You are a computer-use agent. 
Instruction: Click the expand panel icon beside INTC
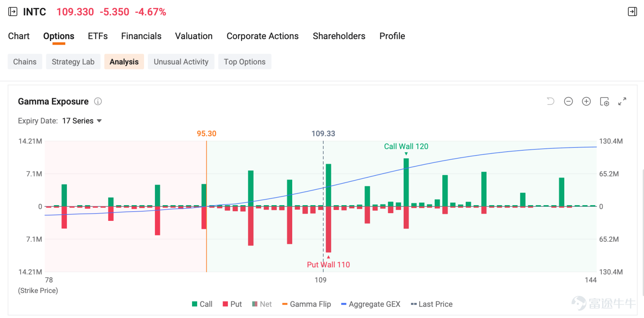[x=13, y=12]
